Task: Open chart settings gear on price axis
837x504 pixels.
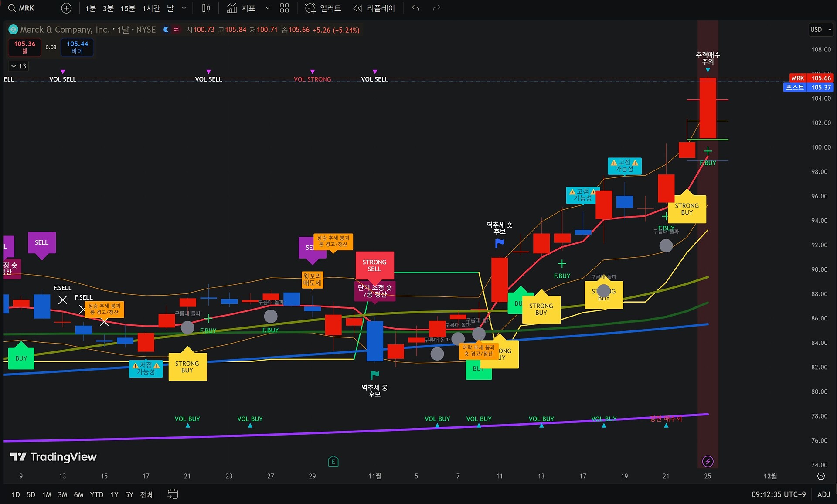Action: pos(821,476)
